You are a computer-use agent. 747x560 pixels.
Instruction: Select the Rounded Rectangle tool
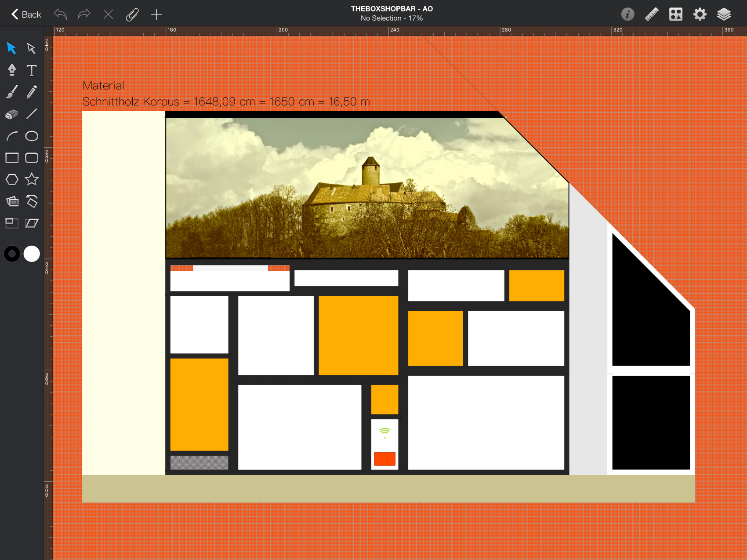pyautogui.click(x=32, y=158)
